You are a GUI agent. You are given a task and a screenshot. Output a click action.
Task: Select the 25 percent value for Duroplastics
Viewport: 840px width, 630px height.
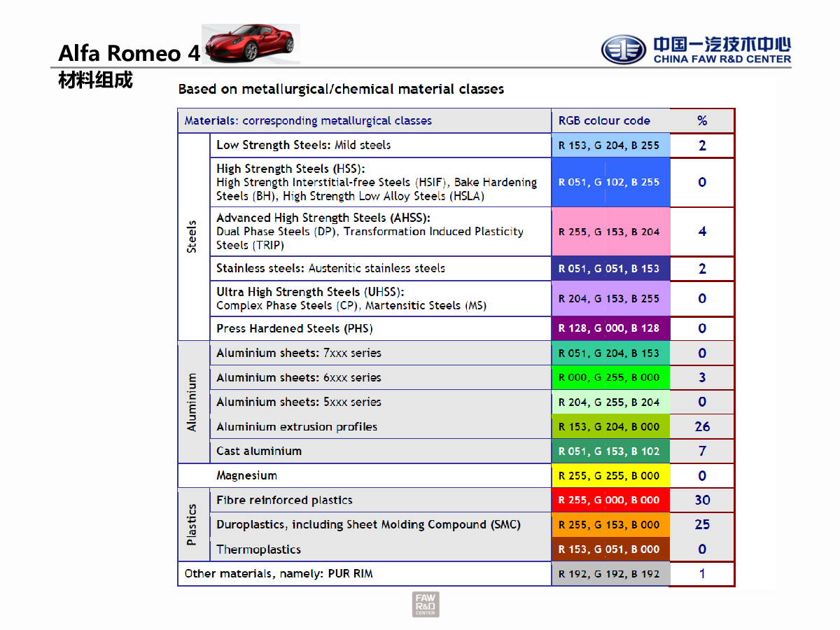702,524
